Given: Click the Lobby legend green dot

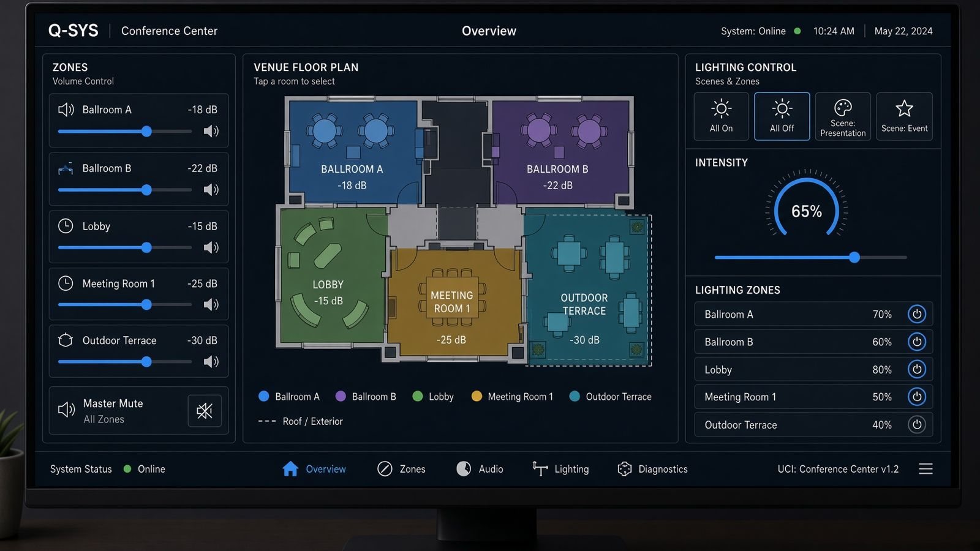Looking at the screenshot, I should (418, 396).
